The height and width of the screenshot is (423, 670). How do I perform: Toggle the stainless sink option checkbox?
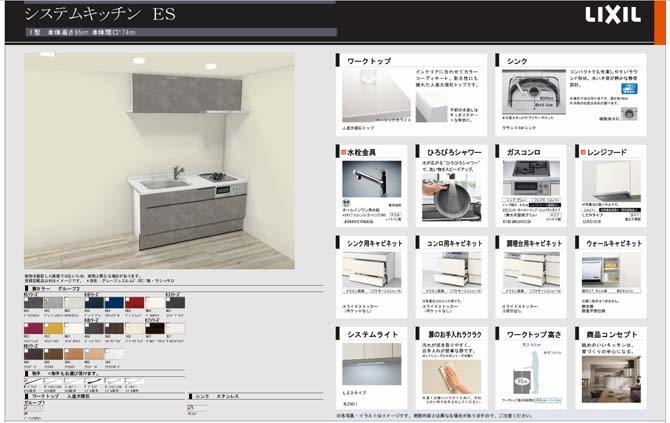[190, 408]
